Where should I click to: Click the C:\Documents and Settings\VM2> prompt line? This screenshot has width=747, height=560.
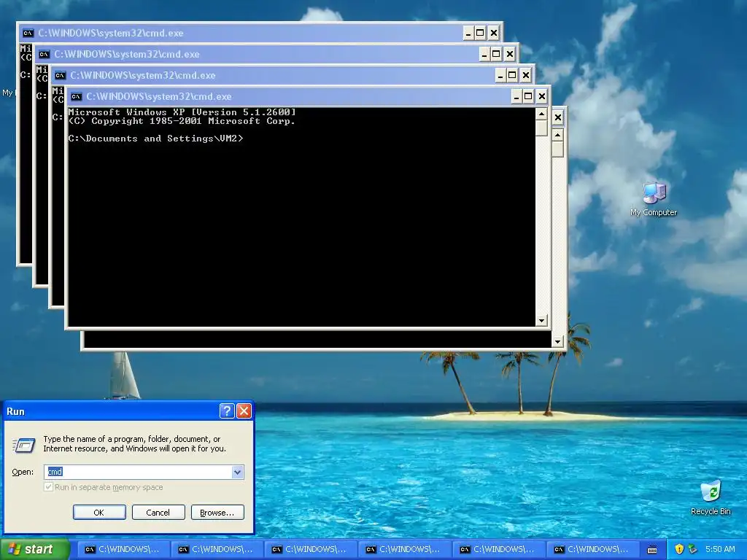156,139
